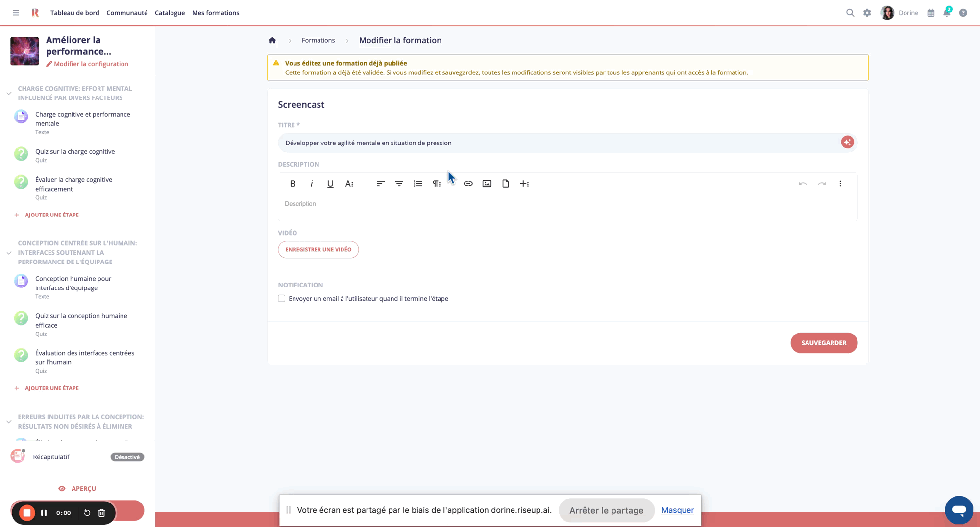Open the hamburger menu
The image size is (980, 527).
click(16, 13)
